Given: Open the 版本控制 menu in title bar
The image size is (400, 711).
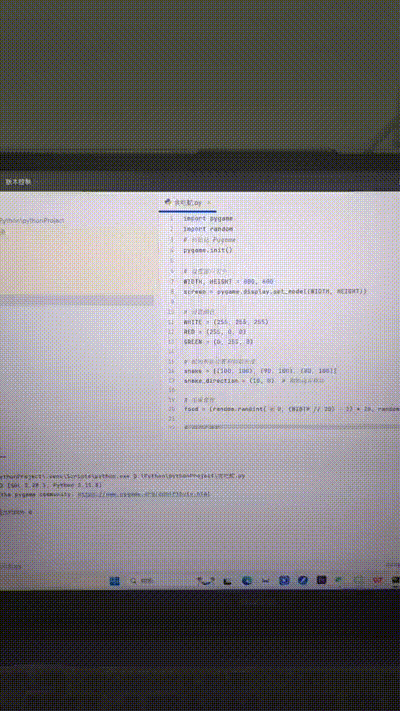Looking at the screenshot, I should point(18,182).
